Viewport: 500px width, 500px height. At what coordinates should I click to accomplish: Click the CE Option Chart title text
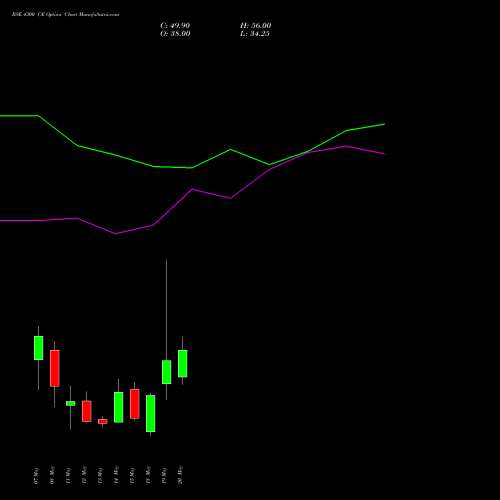pos(65,15)
